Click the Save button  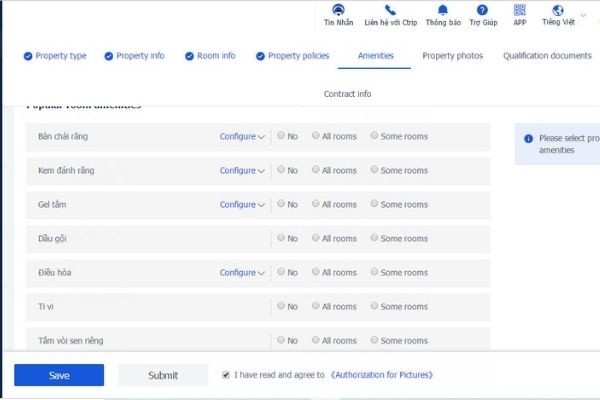[x=59, y=375]
